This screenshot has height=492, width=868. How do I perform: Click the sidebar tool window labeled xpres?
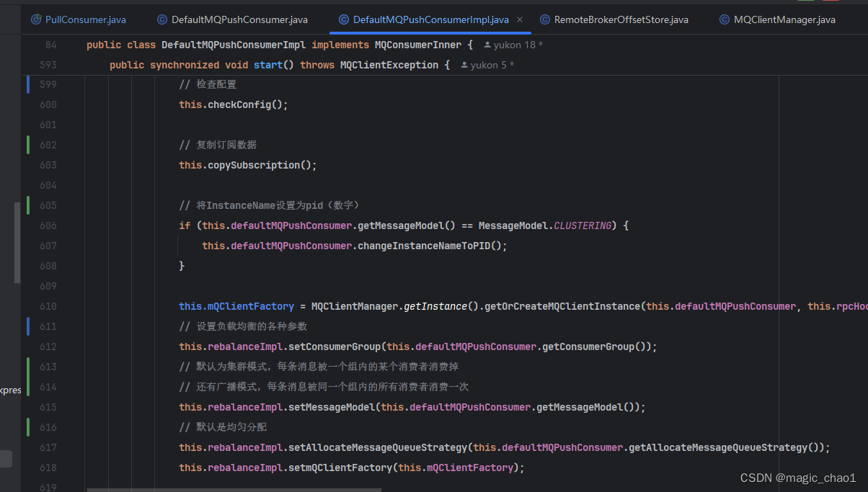coord(10,390)
